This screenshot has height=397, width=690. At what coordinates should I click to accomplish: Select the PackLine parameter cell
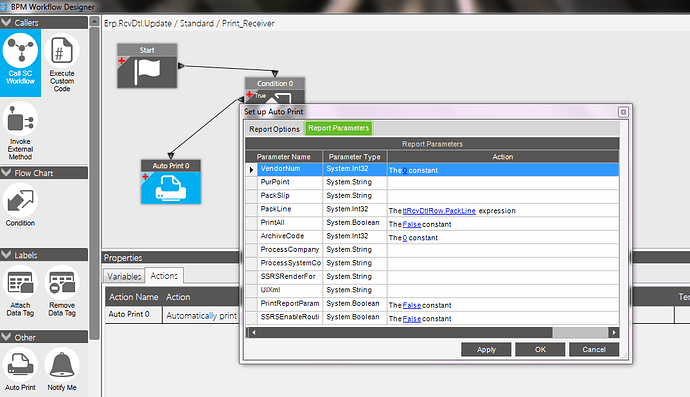[x=290, y=210]
